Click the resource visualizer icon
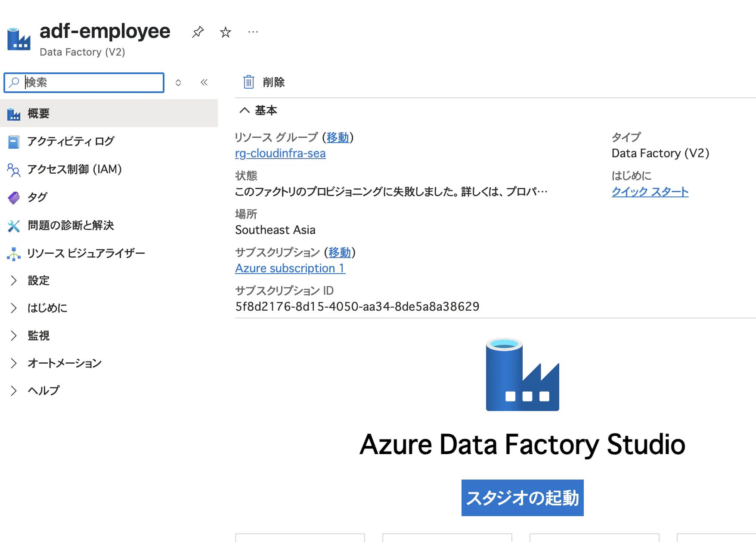The width and height of the screenshot is (756, 542). [x=13, y=254]
